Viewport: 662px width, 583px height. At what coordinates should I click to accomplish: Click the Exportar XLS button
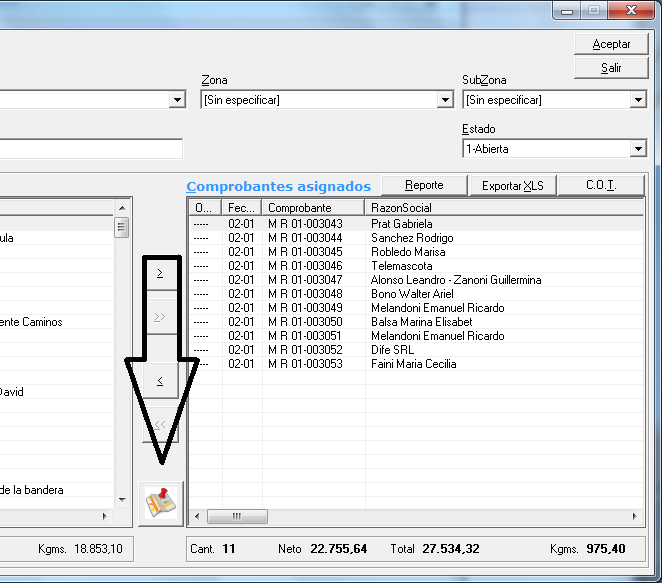pos(513,186)
